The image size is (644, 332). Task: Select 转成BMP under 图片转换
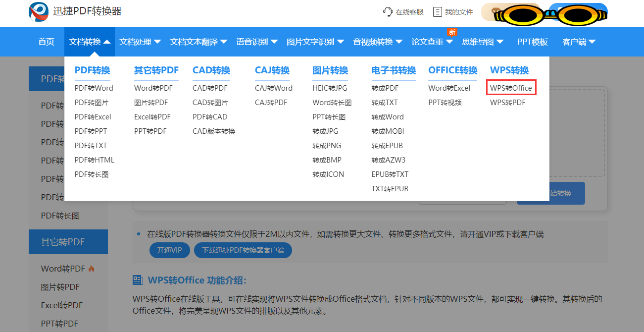pos(327,160)
